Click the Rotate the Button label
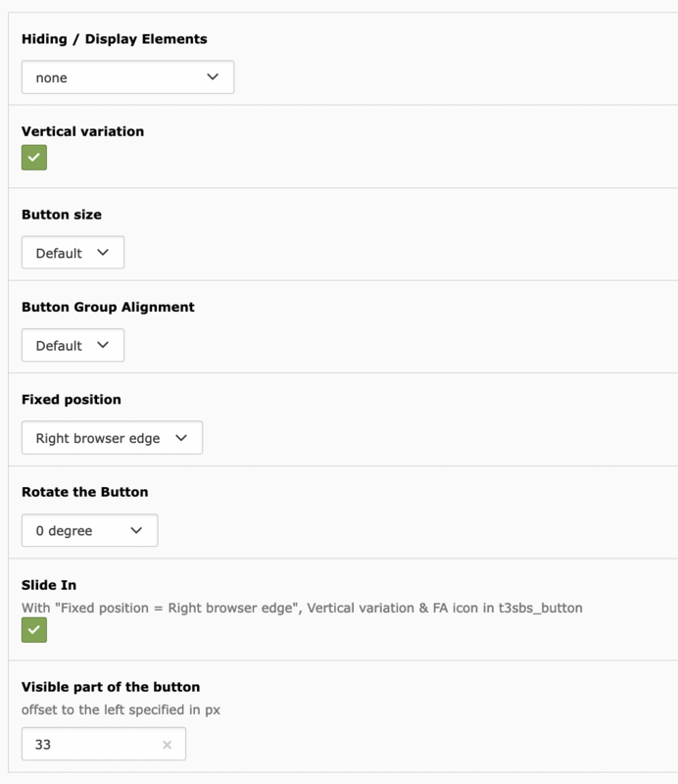The image size is (678, 784). [85, 492]
